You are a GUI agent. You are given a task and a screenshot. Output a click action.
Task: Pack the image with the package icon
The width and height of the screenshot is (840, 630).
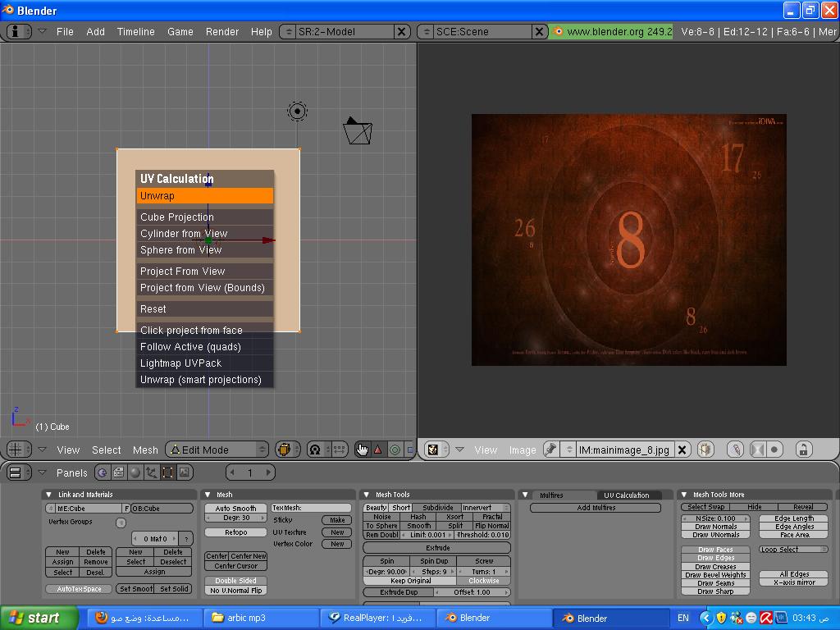pyautogui.click(x=705, y=450)
